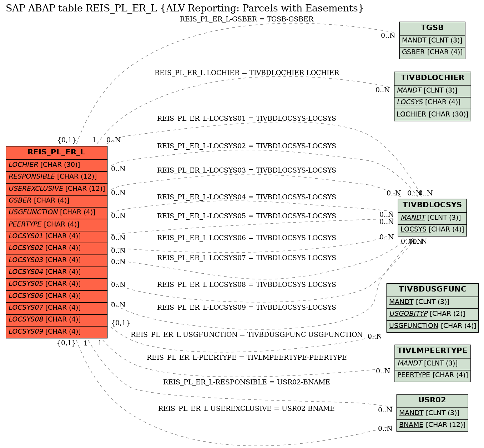The width and height of the screenshot is (484, 448).
Task: Select the LOCSYS08 [CHAR (4)] field row
Action: (x=56, y=320)
